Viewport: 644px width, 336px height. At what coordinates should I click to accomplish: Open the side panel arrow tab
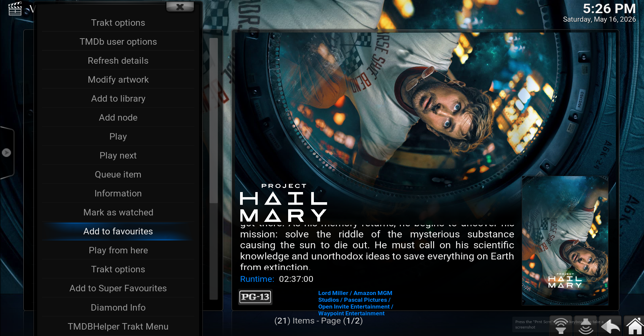coord(7,153)
